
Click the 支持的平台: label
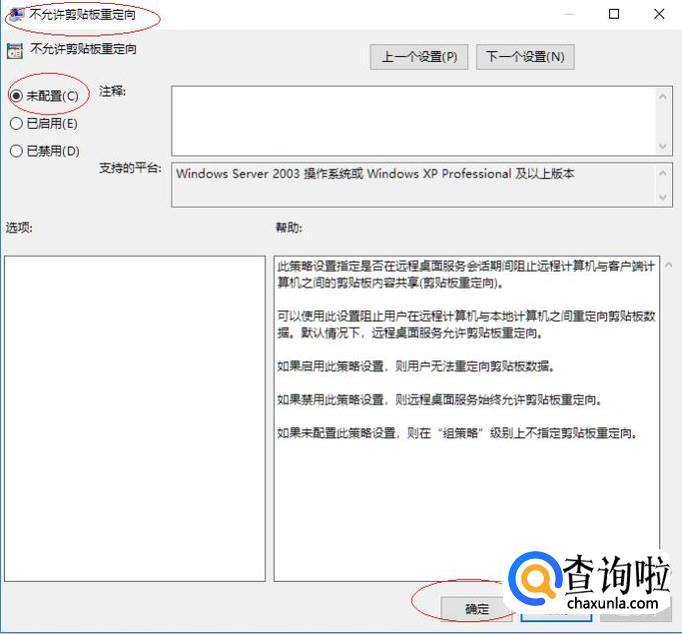[130, 168]
